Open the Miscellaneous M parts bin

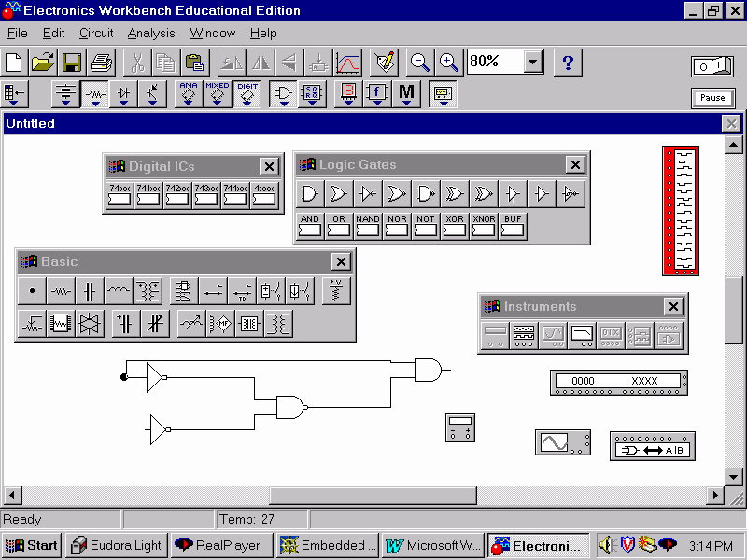click(406, 93)
